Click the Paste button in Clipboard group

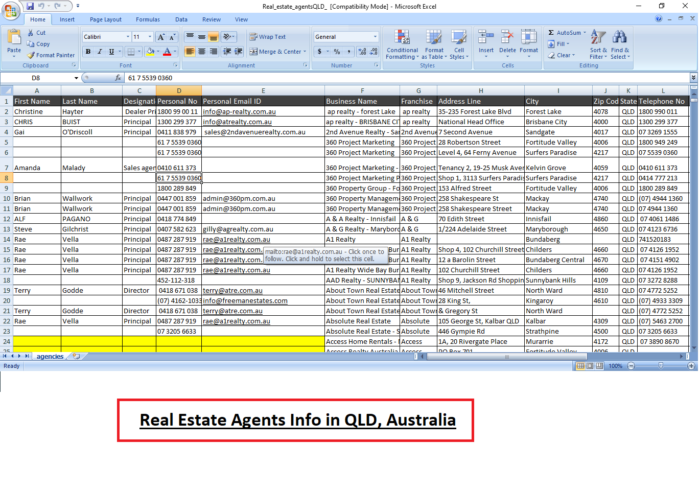pyautogui.click(x=14, y=42)
